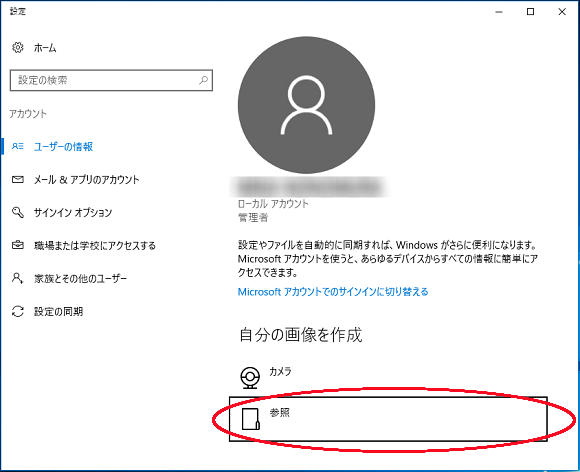Click the user info person-list icon

pos(17,146)
